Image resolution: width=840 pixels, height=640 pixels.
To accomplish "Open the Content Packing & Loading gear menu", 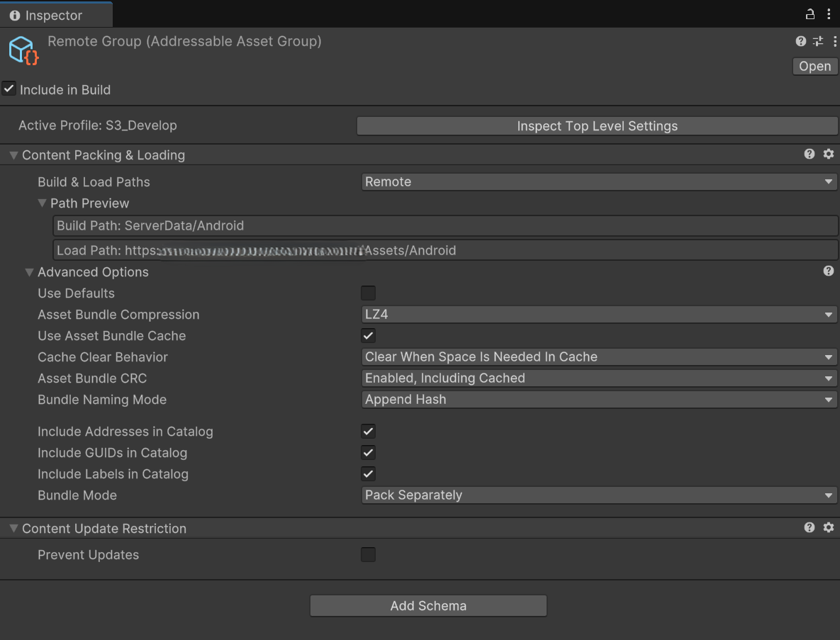I will 828,155.
